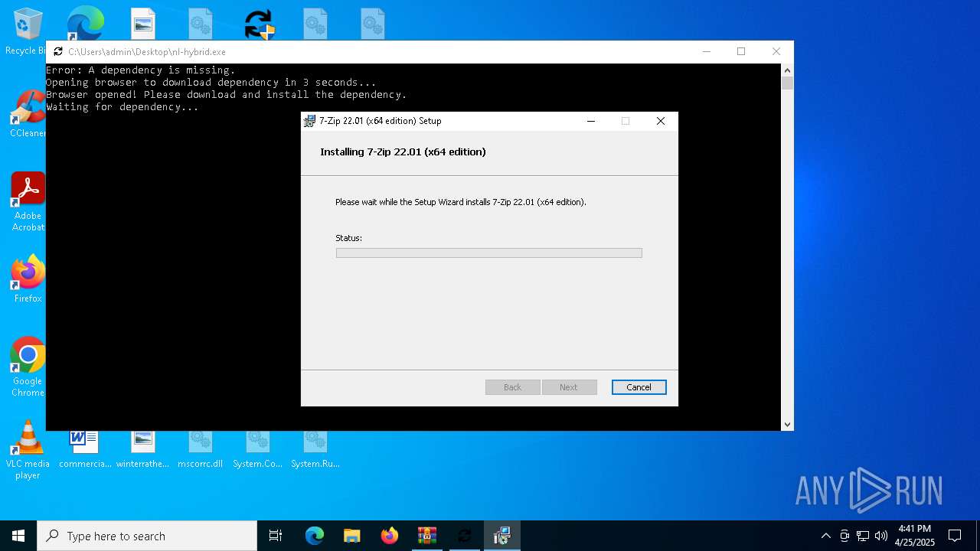Click down arrow on console scrollbar

pyautogui.click(x=787, y=425)
